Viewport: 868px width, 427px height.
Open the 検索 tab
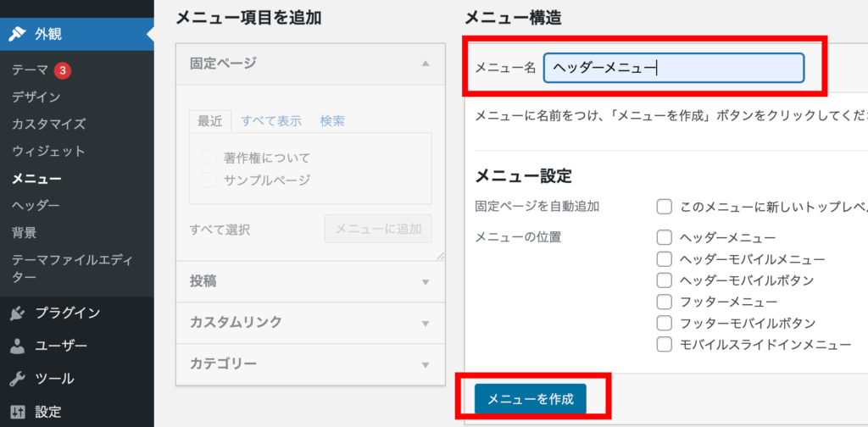tap(332, 121)
